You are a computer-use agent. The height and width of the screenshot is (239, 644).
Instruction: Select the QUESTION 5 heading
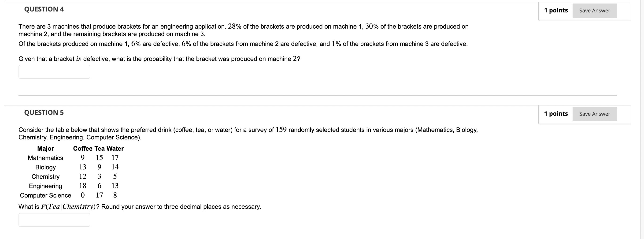[x=44, y=112]
